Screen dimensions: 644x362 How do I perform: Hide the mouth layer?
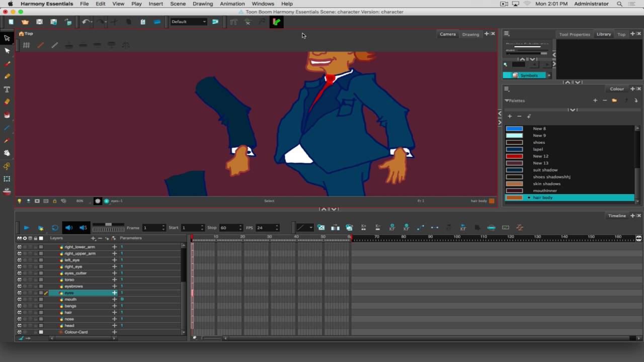[20, 299]
